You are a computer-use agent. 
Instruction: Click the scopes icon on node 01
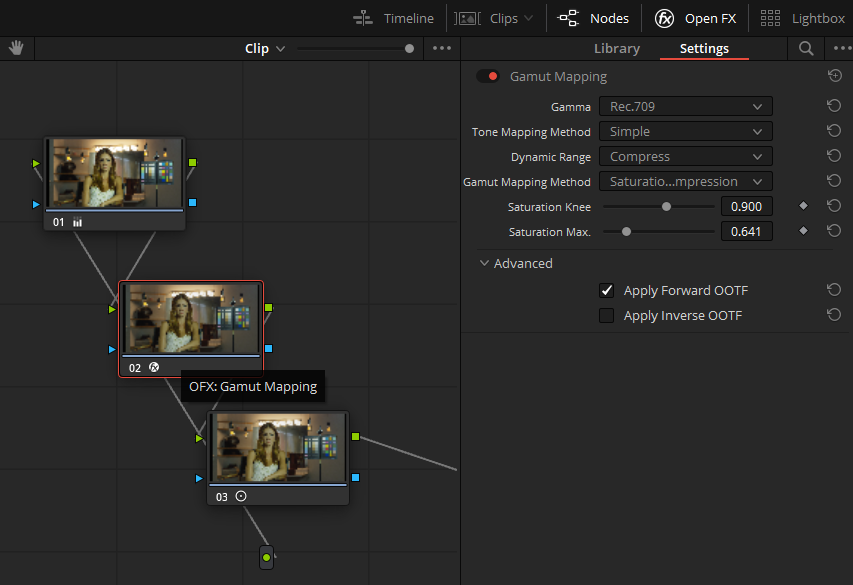(78, 222)
